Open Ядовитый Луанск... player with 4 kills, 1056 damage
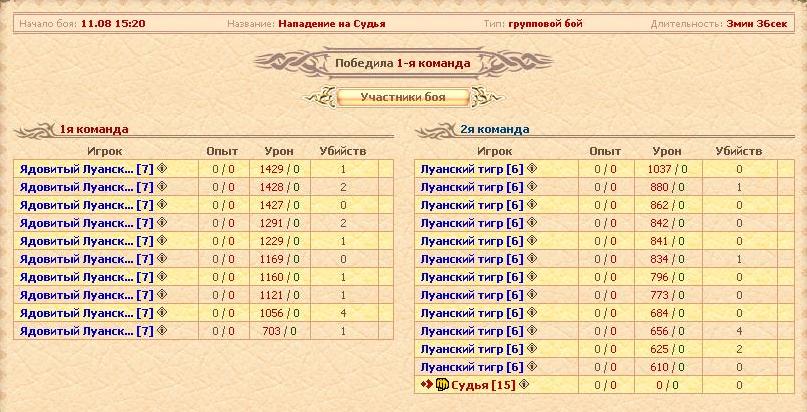This screenshot has width=807, height=412. pyautogui.click(x=86, y=313)
